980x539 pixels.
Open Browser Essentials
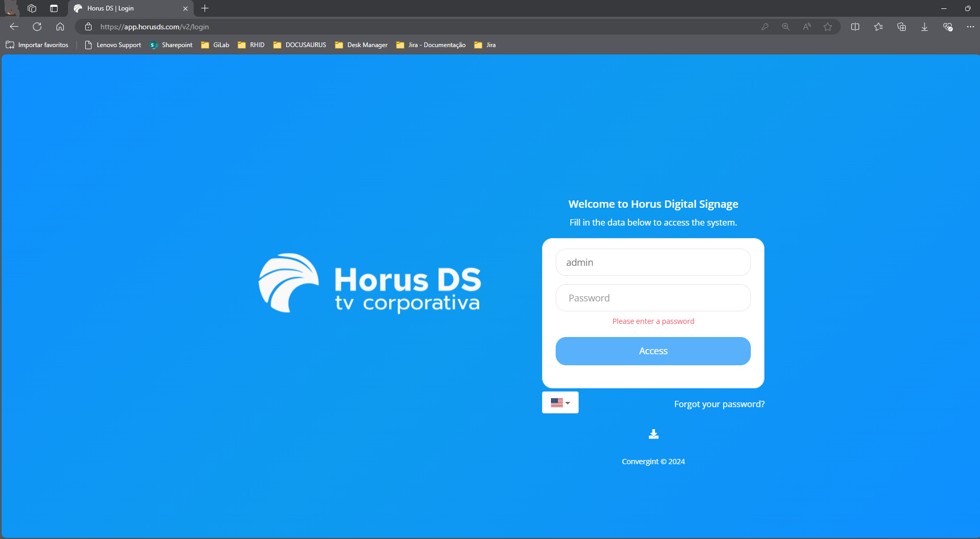point(948,27)
